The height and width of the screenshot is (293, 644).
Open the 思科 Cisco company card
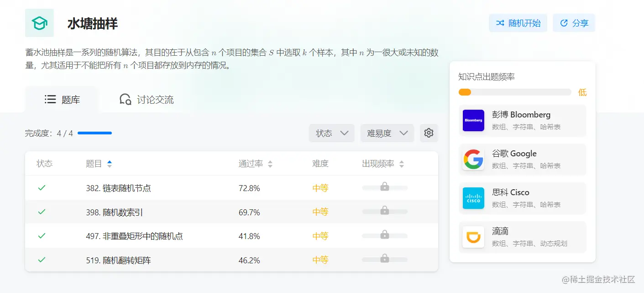pos(522,198)
